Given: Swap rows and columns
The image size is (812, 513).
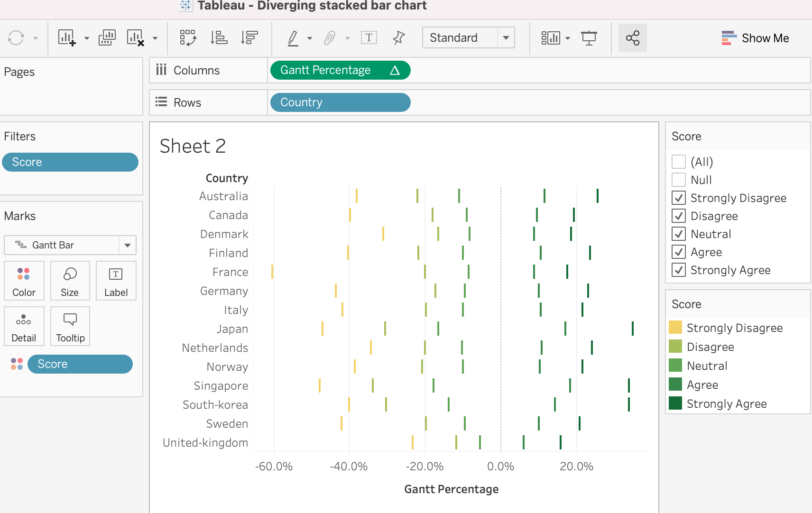Looking at the screenshot, I should coord(188,38).
